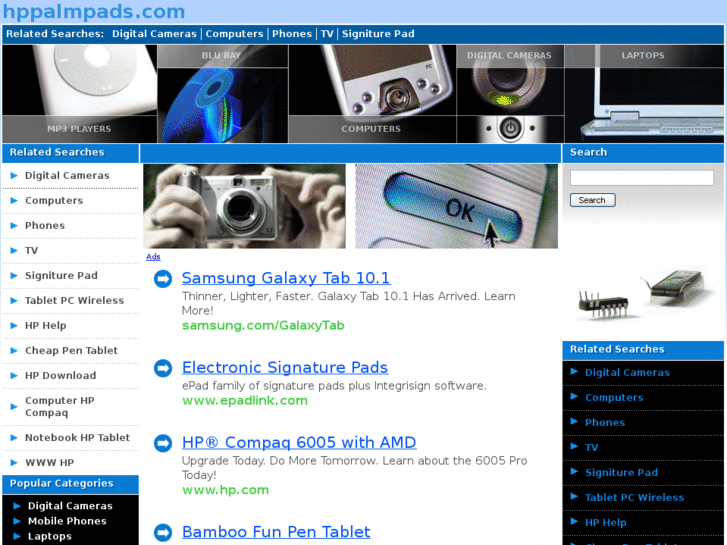Screen dimensions: 727x545
Task: Click Phones in right black panel
Action: pos(605,423)
